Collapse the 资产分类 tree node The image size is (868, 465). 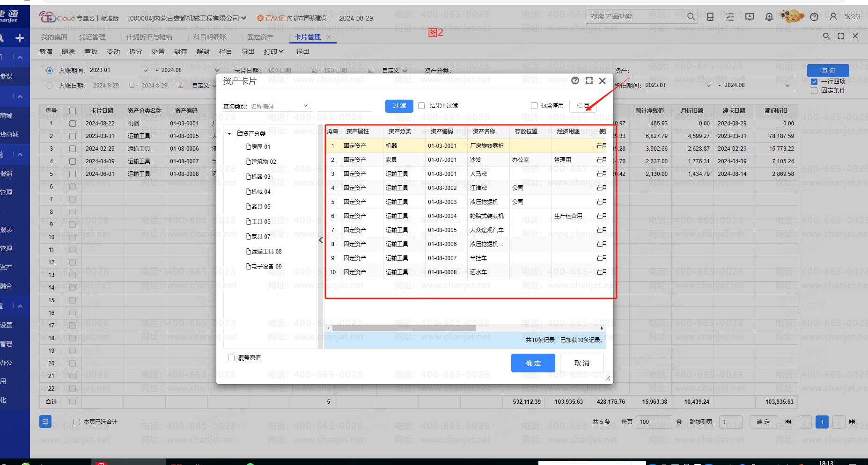point(229,134)
